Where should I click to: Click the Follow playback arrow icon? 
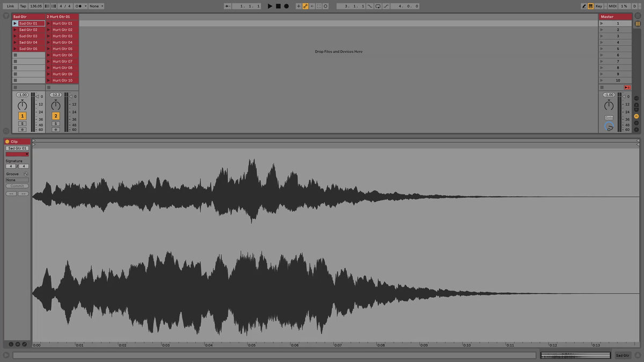[227, 6]
